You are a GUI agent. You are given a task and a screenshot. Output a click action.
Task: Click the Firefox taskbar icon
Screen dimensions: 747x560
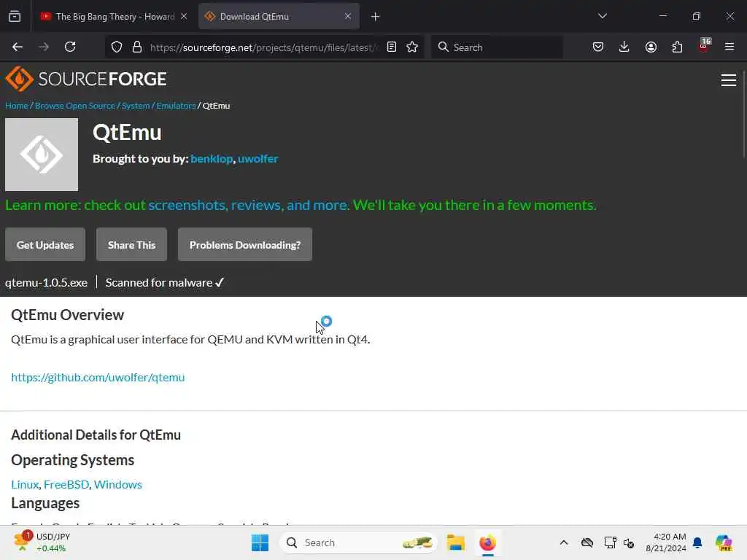coord(487,542)
